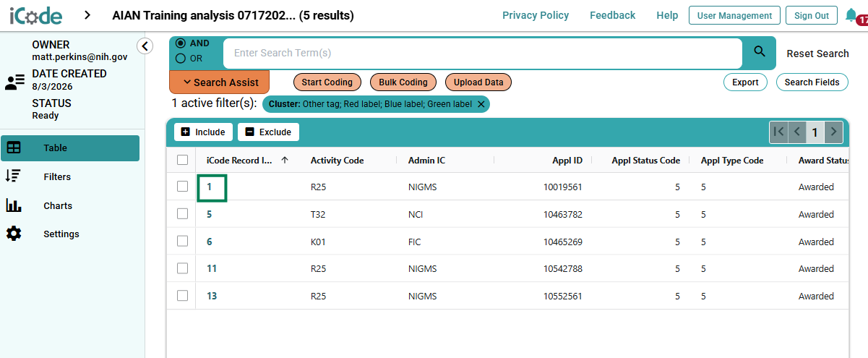Click the User Management button
Screen dimensions: 868x358
point(734,15)
